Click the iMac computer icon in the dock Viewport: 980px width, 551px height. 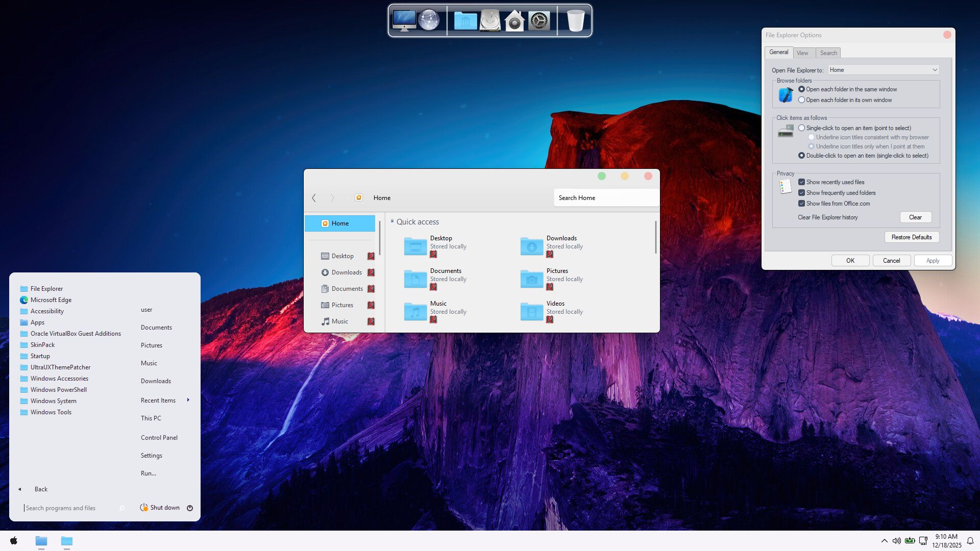(x=404, y=20)
